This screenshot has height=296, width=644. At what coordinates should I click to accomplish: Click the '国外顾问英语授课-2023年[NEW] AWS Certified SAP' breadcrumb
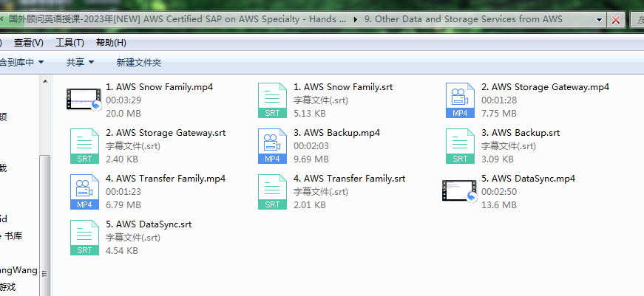point(177,19)
